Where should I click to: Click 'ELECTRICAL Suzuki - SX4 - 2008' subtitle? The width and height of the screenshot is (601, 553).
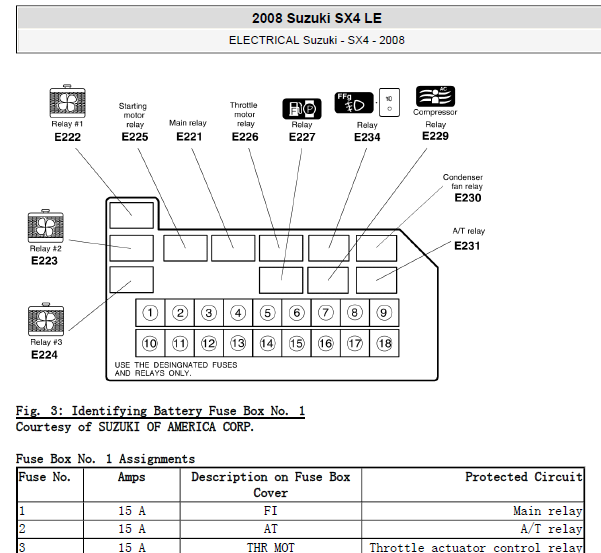coord(317,40)
